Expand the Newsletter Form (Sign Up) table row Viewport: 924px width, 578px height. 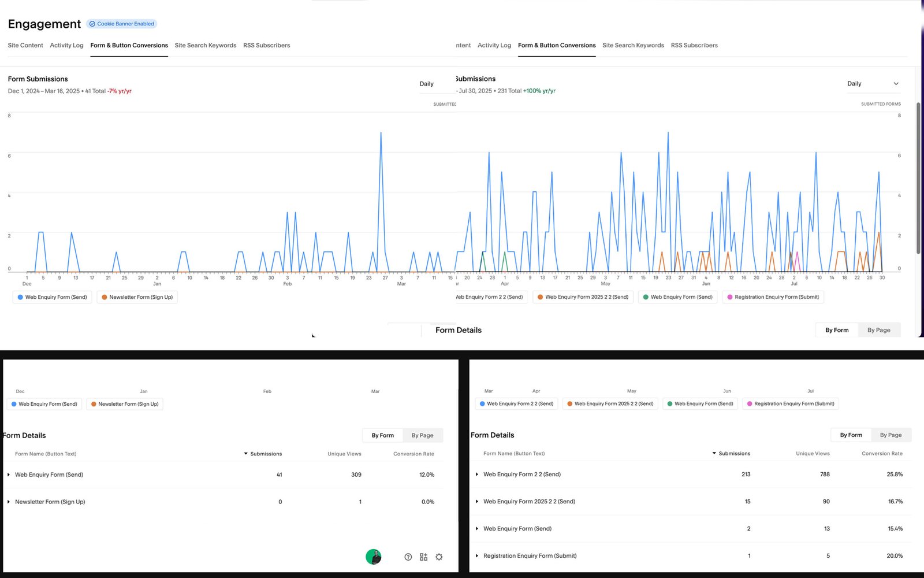pyautogui.click(x=9, y=502)
